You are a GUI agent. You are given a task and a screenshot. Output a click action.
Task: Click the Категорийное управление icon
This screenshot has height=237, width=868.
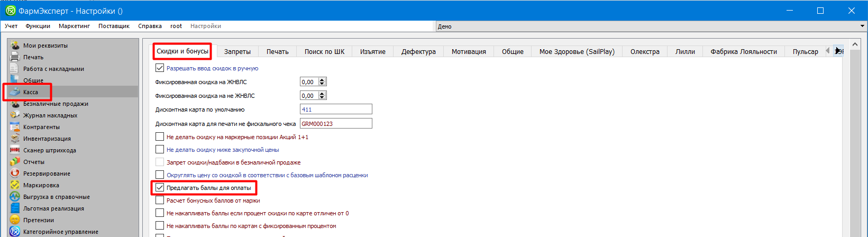click(15, 232)
